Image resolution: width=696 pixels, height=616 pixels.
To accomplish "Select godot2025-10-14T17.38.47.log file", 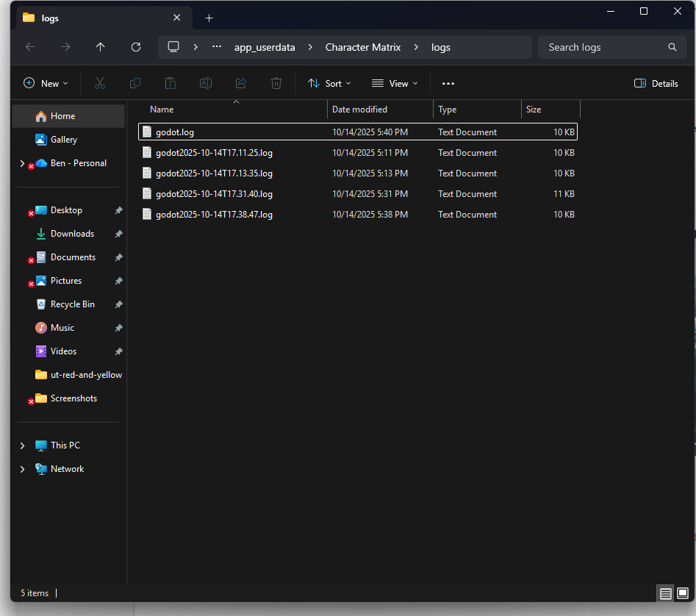I will pyautogui.click(x=358, y=215).
